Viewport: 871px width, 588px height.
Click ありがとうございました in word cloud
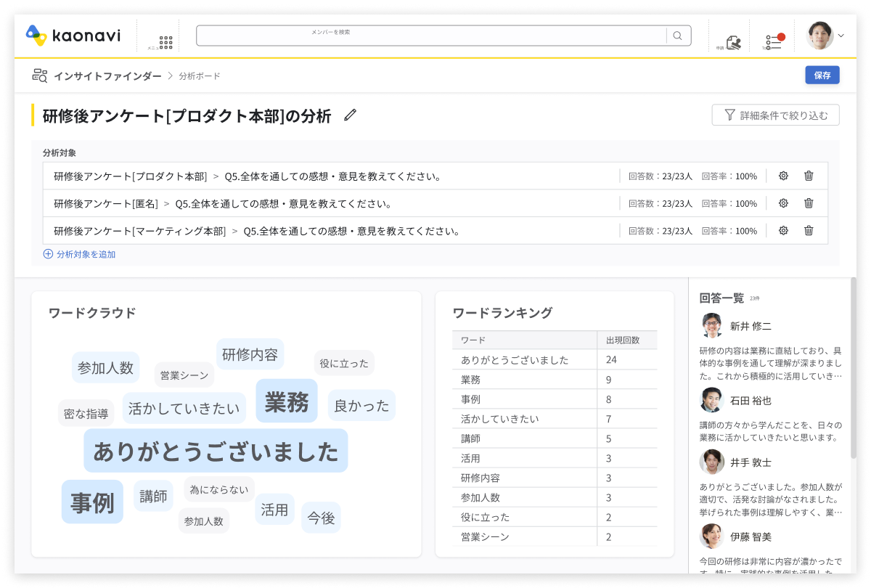pos(216,451)
